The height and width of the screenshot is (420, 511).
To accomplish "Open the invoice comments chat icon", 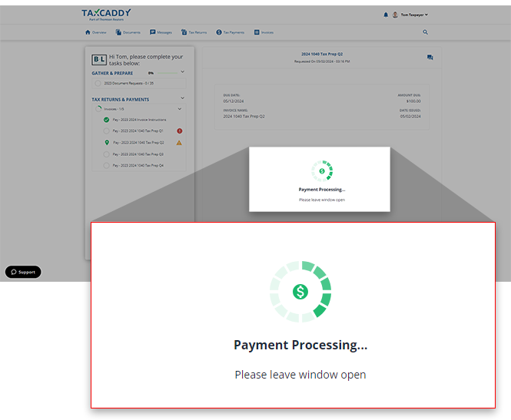I will click(x=430, y=58).
